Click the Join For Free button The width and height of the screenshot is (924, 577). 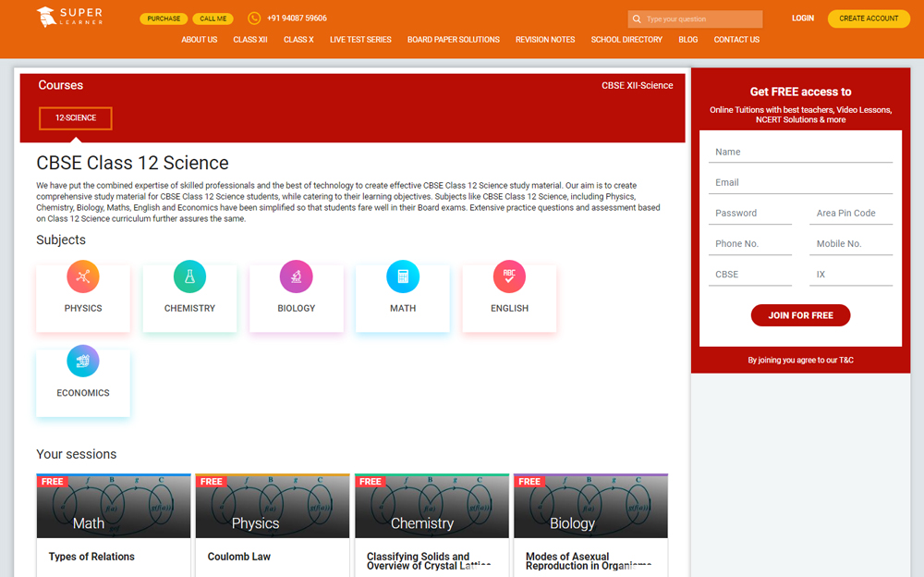click(800, 315)
